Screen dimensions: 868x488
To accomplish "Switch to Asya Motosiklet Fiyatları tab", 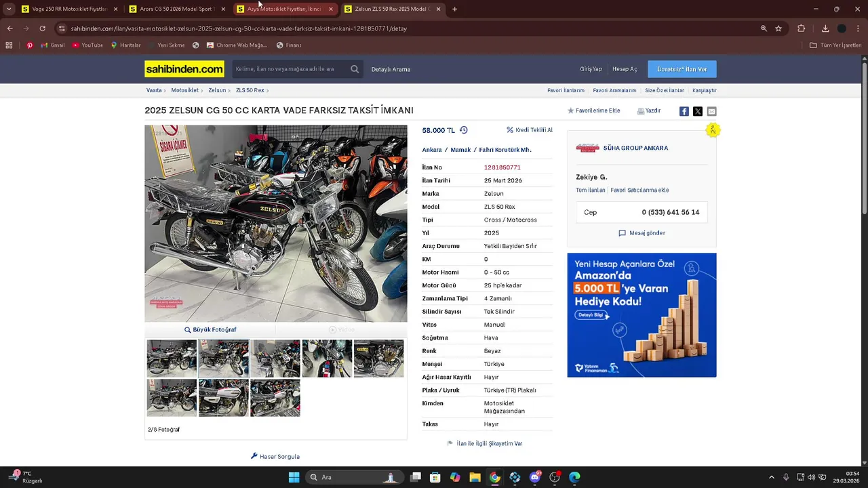I will (x=284, y=9).
